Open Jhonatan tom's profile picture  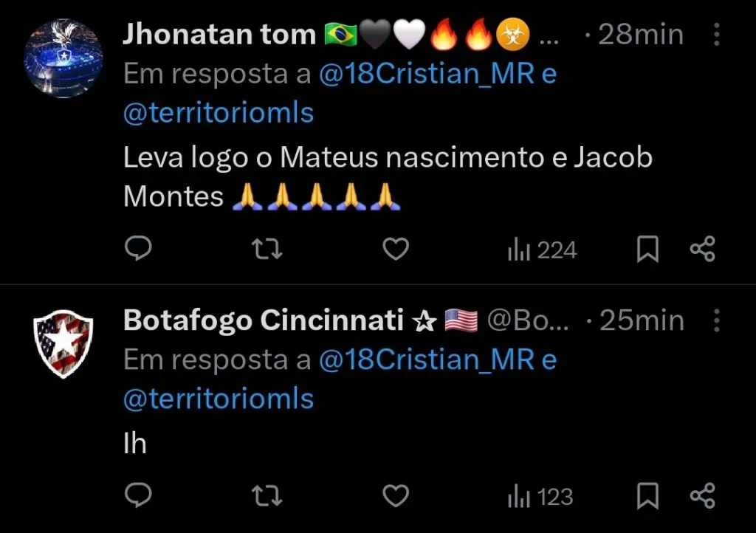[x=63, y=58]
